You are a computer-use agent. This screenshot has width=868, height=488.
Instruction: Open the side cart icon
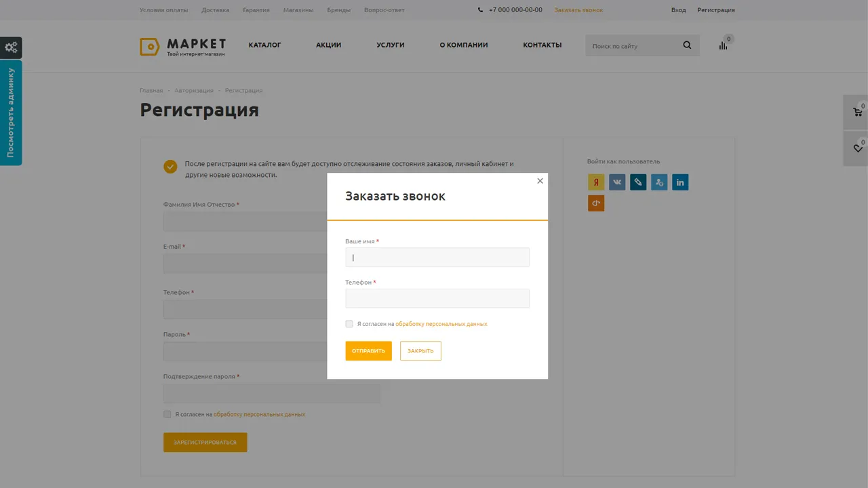[x=857, y=112]
